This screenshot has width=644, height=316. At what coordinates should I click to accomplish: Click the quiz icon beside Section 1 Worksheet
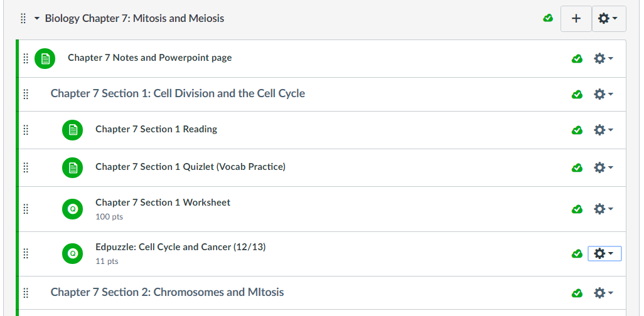(x=72, y=209)
